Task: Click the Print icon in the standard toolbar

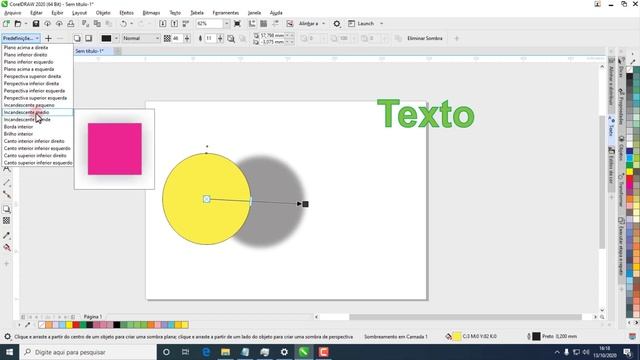Action: pyautogui.click(x=71, y=24)
